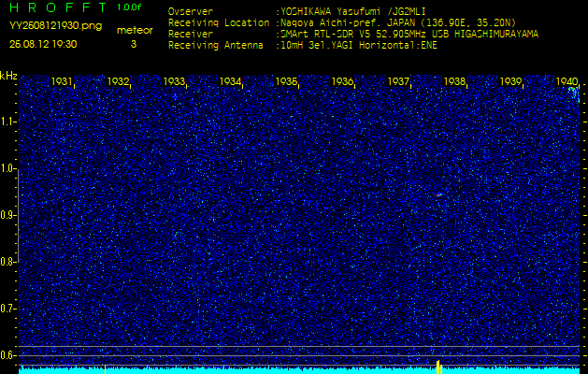Click the 1932 time marker
The image size is (588, 374).
[118, 81]
